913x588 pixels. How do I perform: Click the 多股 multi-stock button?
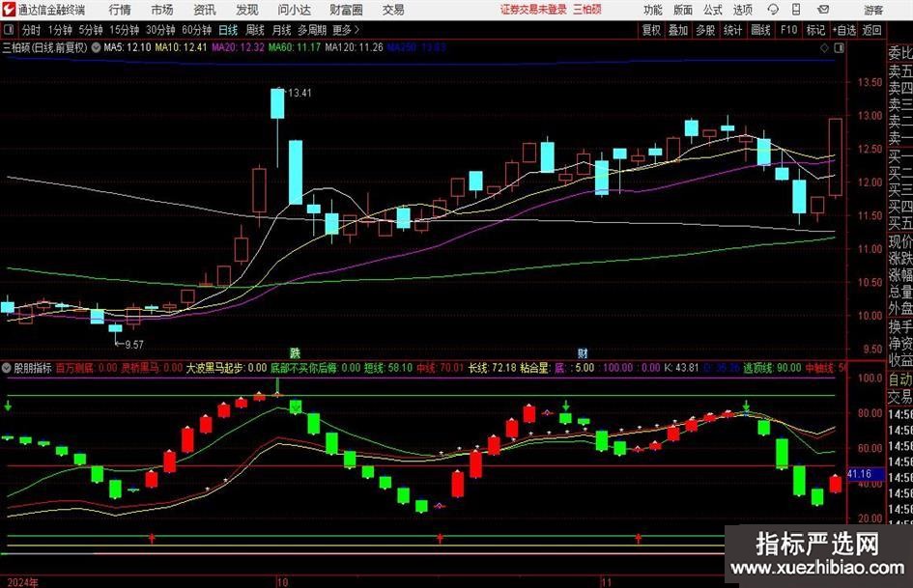pyautogui.click(x=705, y=30)
